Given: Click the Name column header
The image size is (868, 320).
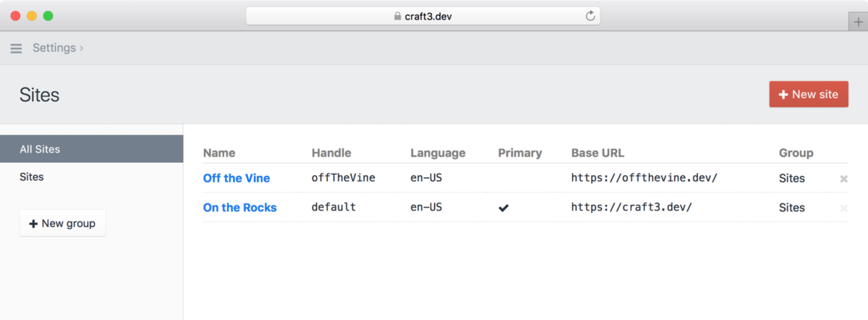Looking at the screenshot, I should 219,153.
